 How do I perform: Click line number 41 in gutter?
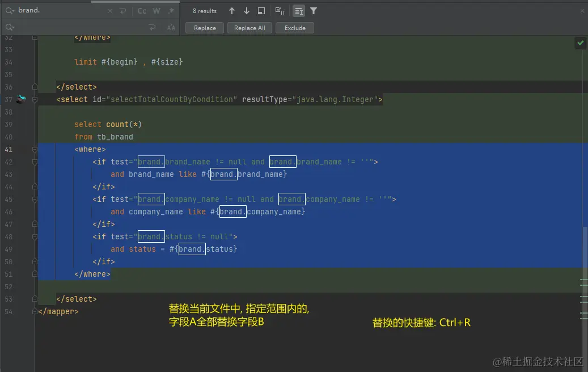[9, 149]
